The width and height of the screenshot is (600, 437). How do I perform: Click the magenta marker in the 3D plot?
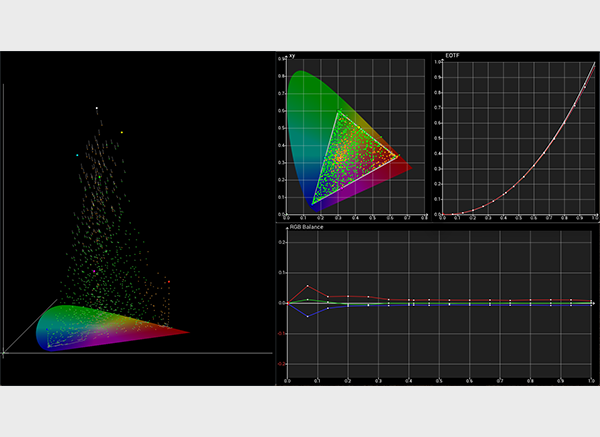coord(94,271)
